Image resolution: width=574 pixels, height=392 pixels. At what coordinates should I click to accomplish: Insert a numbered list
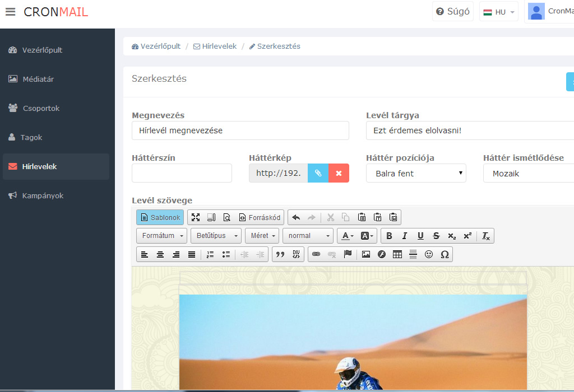point(210,254)
